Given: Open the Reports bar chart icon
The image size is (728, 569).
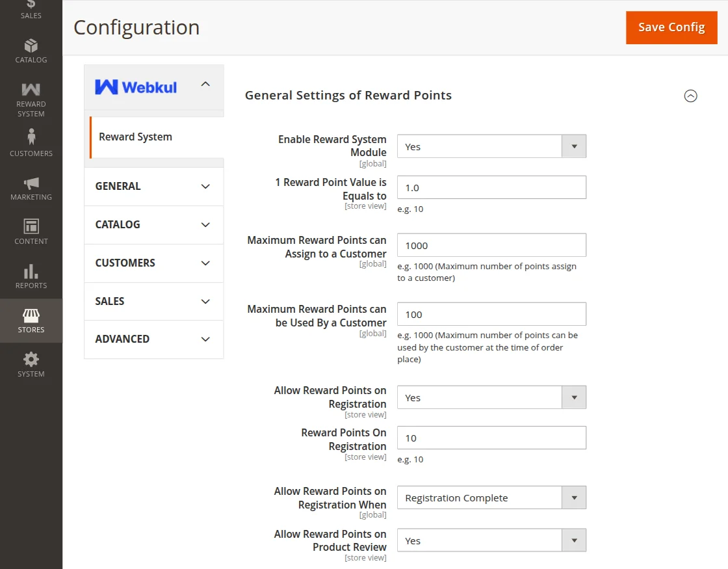Looking at the screenshot, I should tap(31, 271).
